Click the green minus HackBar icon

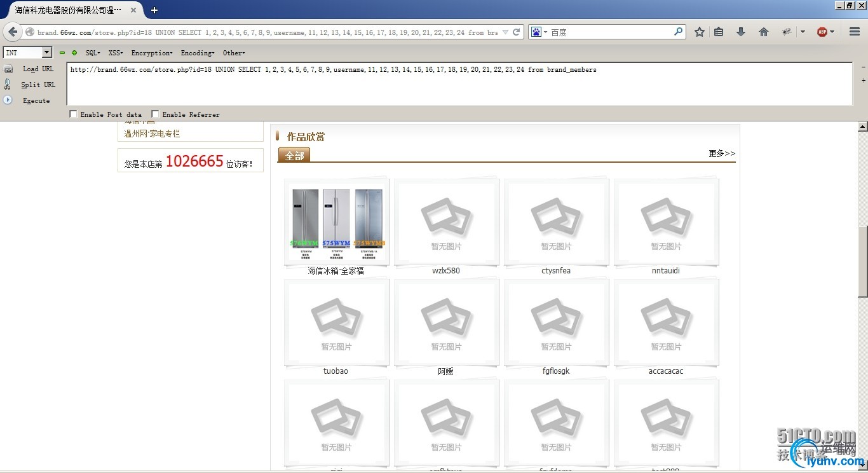pyautogui.click(x=62, y=53)
